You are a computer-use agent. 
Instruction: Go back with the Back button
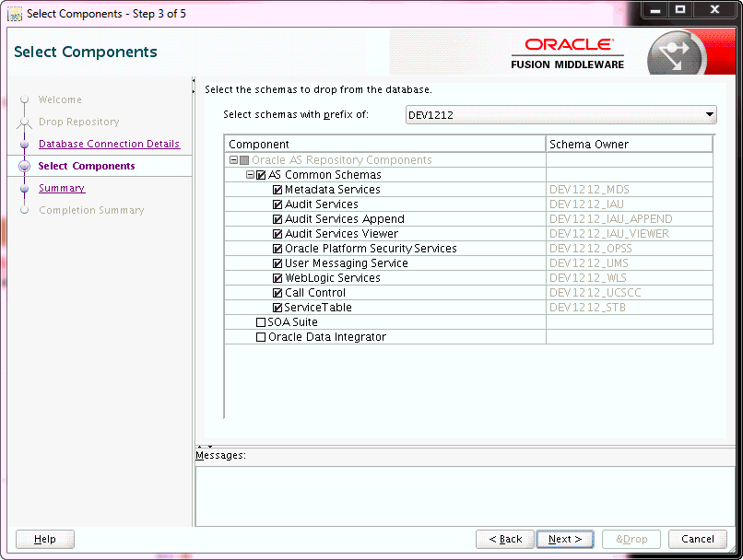tap(505, 539)
